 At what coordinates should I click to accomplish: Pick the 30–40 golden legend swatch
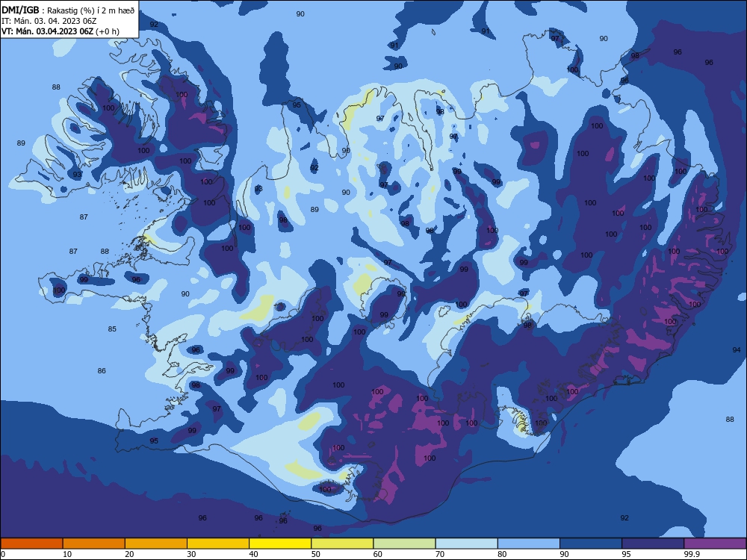click(218, 544)
